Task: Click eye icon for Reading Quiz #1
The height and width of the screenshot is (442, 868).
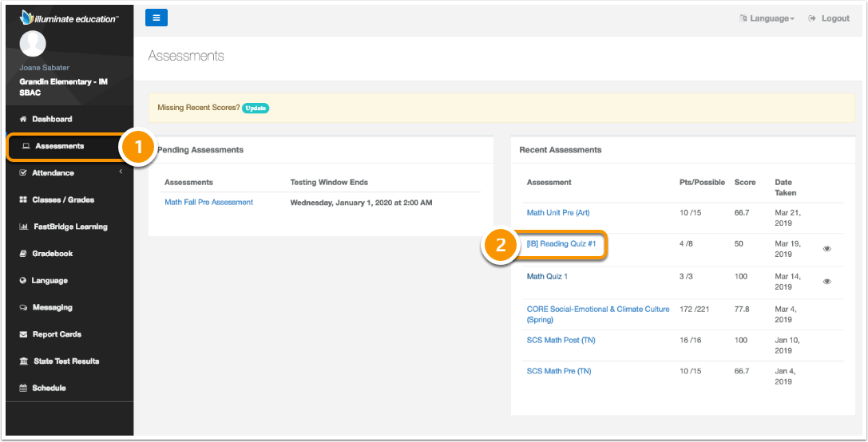Action: click(x=826, y=249)
